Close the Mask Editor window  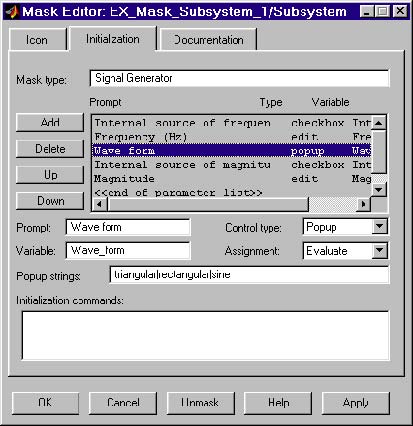[399, 12]
